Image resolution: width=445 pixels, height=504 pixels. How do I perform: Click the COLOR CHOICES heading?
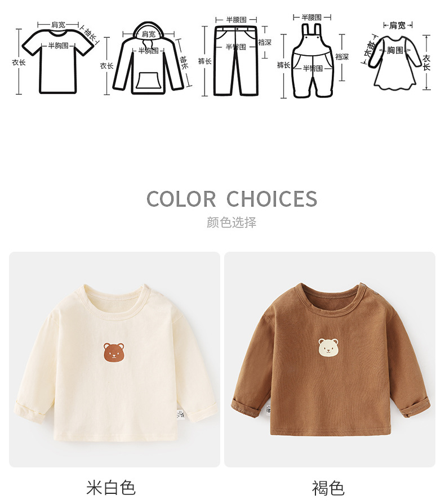pyautogui.click(x=232, y=199)
